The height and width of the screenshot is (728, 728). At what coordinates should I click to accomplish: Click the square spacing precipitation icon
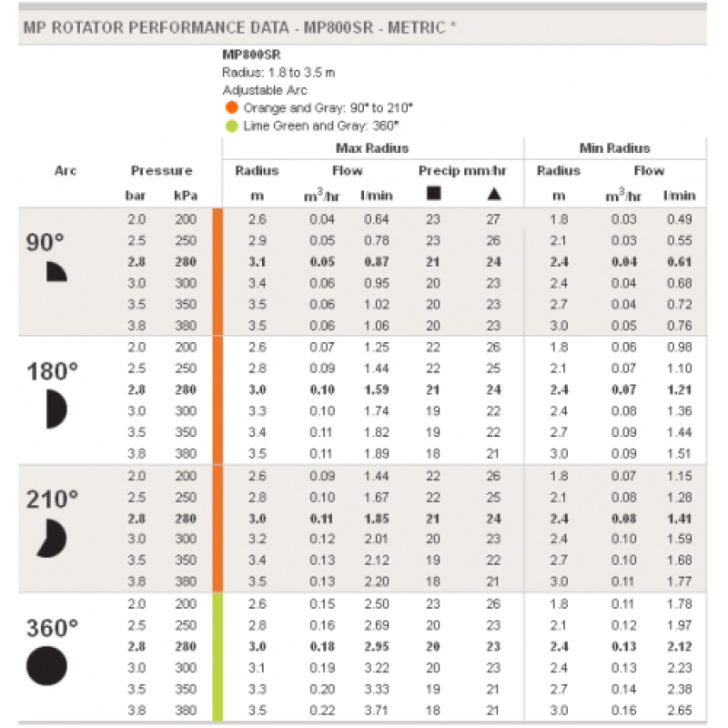coord(433,194)
